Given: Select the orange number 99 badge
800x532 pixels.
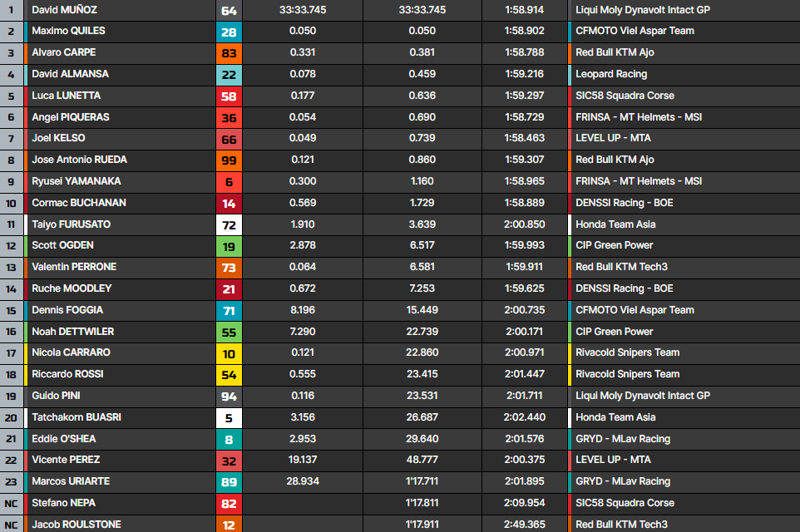Looking at the screenshot, I should click(x=229, y=160).
